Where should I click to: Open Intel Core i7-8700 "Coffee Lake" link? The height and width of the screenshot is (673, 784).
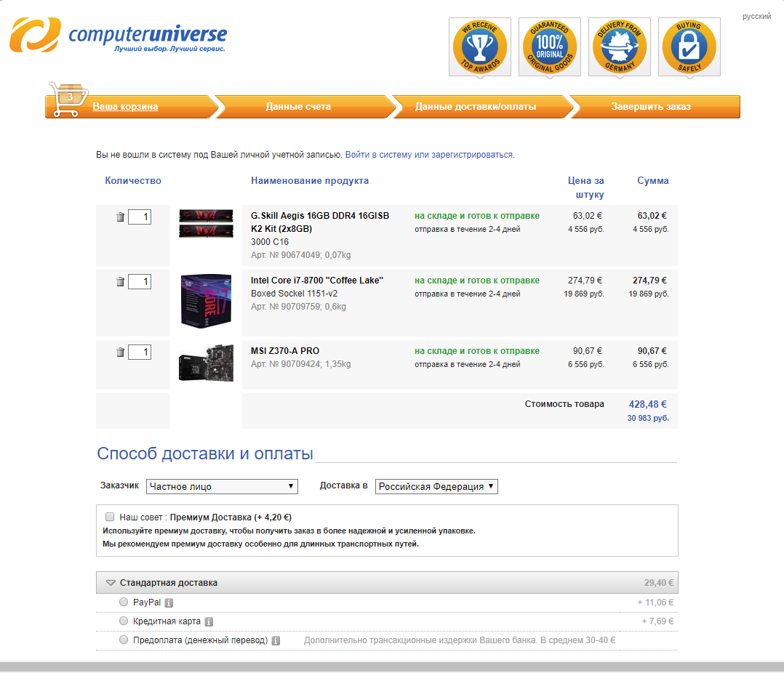pyautogui.click(x=317, y=281)
